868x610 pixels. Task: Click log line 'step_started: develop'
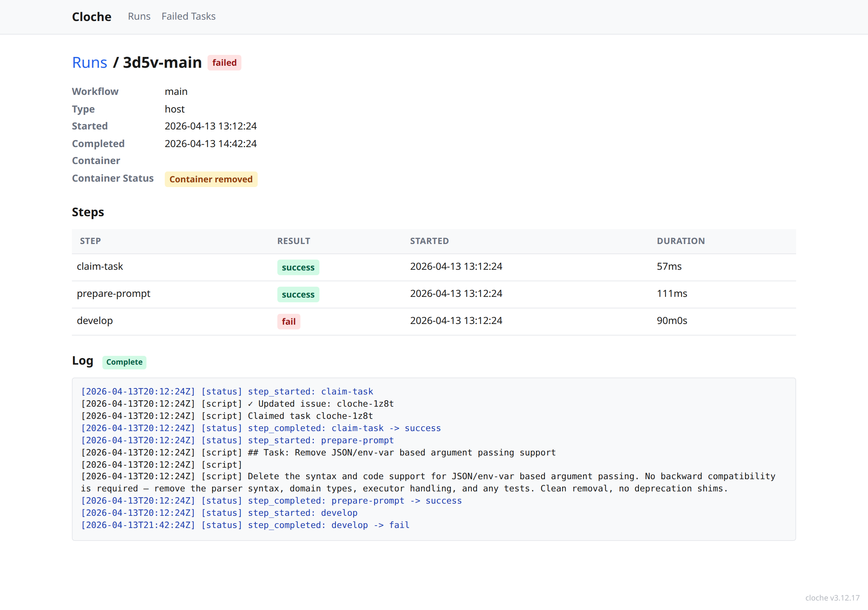[219, 513]
